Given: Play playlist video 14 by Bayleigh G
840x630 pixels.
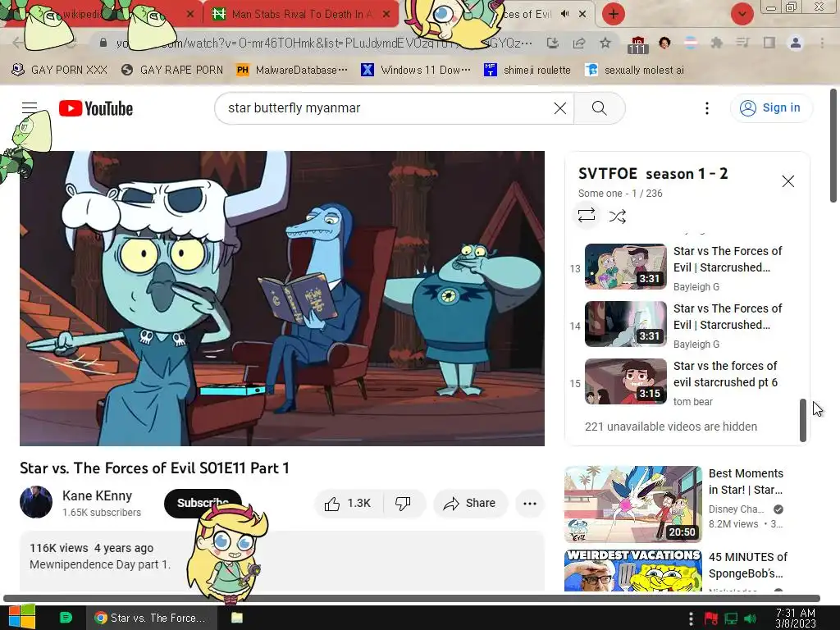Looking at the screenshot, I should 683,325.
